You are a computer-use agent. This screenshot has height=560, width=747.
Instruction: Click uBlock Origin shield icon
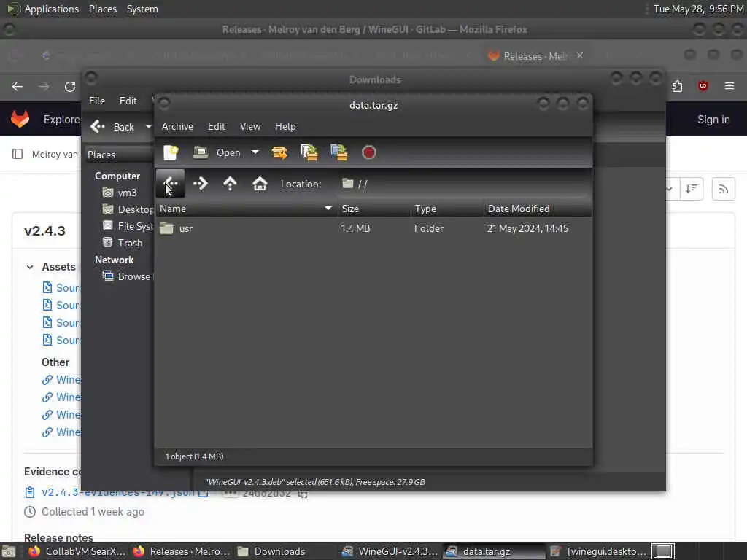pyautogui.click(x=703, y=86)
